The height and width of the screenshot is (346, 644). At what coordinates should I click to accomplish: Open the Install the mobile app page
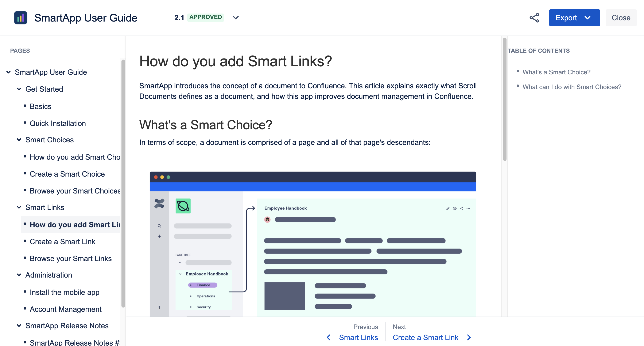pyautogui.click(x=64, y=292)
